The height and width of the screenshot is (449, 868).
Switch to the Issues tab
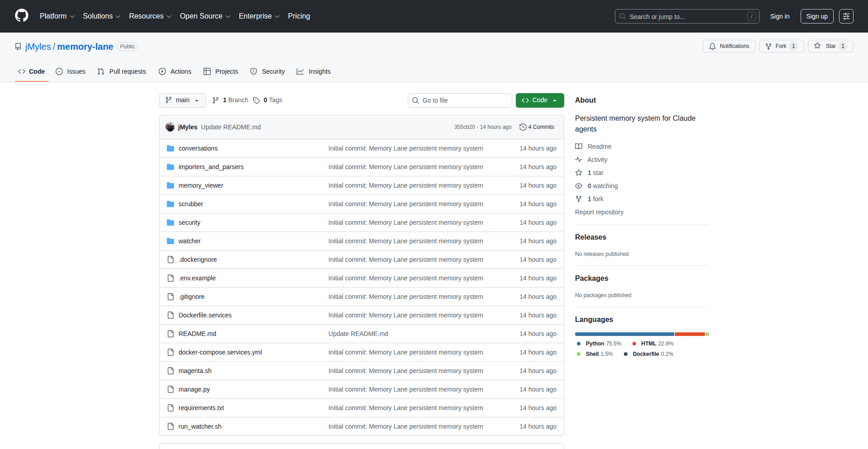[71, 71]
